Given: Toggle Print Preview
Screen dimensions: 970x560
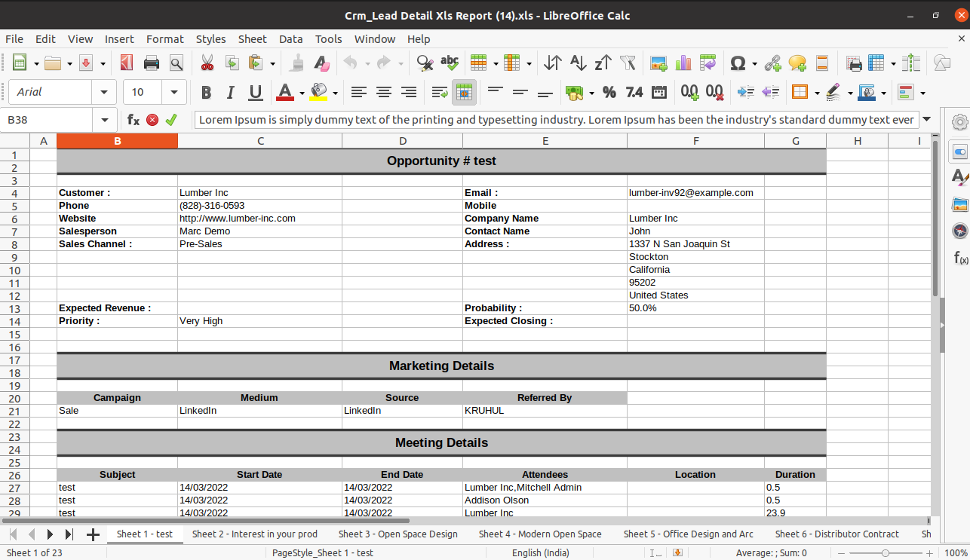Looking at the screenshot, I should point(177,63).
